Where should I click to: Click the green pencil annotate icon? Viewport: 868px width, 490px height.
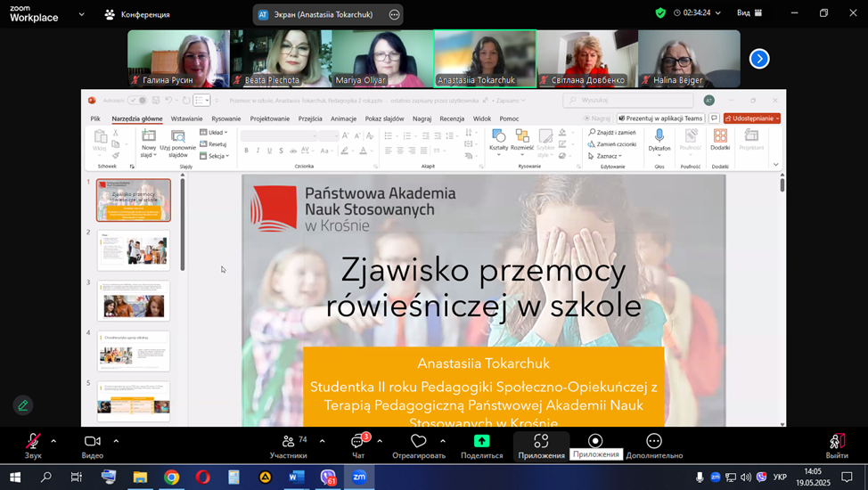point(23,405)
